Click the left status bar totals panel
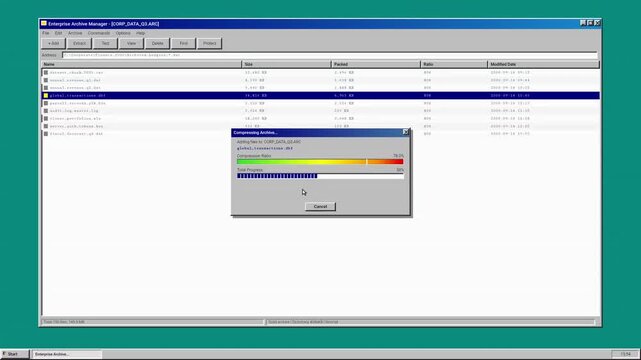This screenshot has height=360, width=641. (x=152, y=322)
